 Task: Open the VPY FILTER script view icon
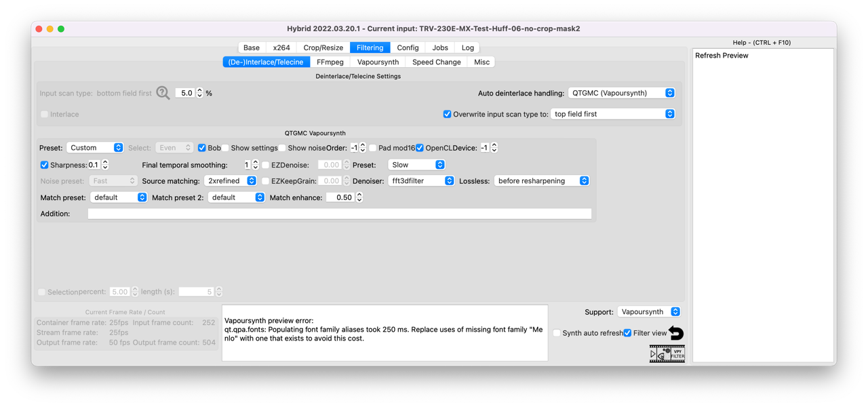point(677,354)
